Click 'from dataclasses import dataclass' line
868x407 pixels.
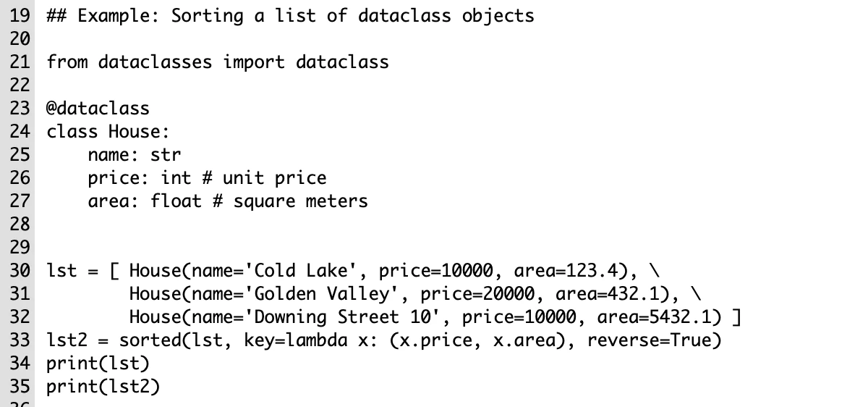point(218,62)
